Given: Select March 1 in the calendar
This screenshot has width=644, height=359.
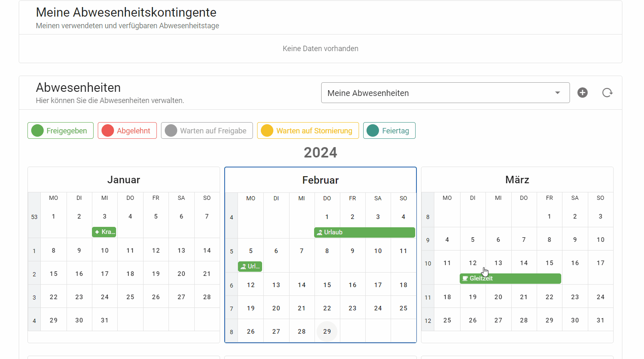Looking at the screenshot, I should pos(550,216).
